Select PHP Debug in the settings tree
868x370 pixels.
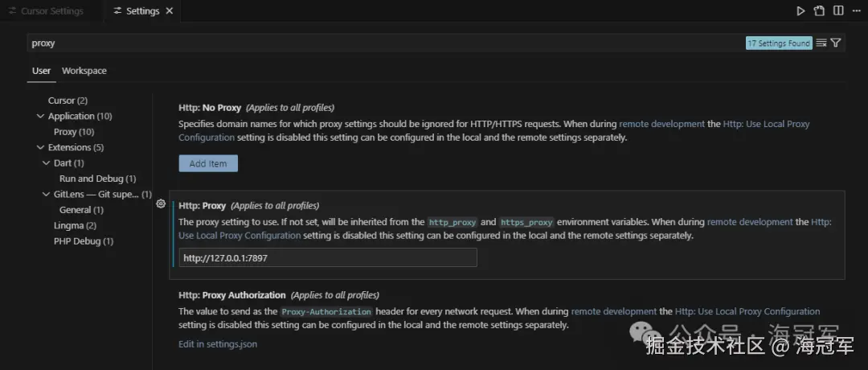(84, 241)
